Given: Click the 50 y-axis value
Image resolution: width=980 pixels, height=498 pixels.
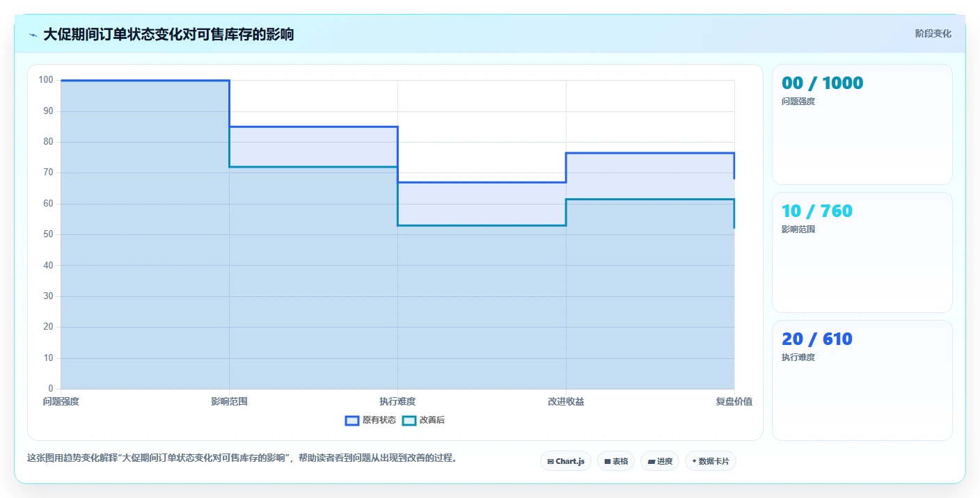Looking at the screenshot, I should click(x=48, y=234).
